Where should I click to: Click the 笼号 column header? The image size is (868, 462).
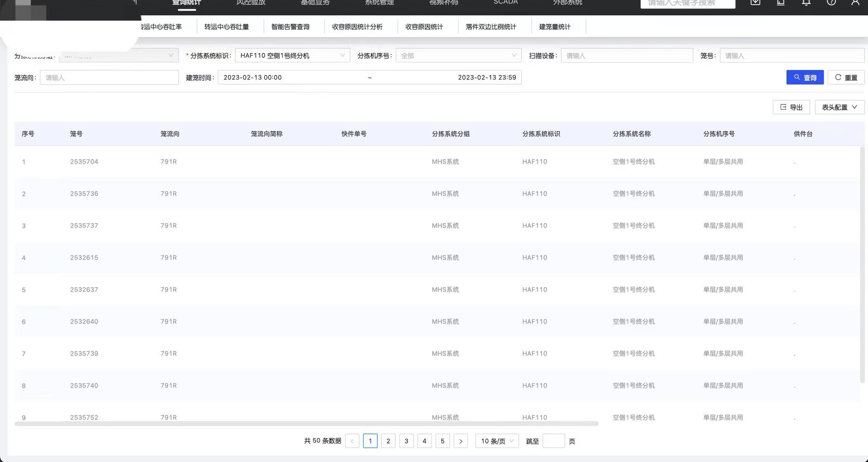point(76,134)
